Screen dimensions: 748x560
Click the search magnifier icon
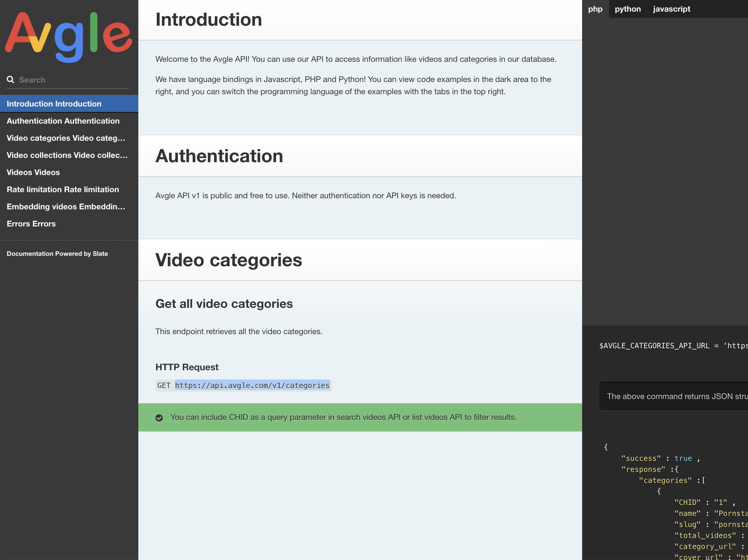point(10,80)
